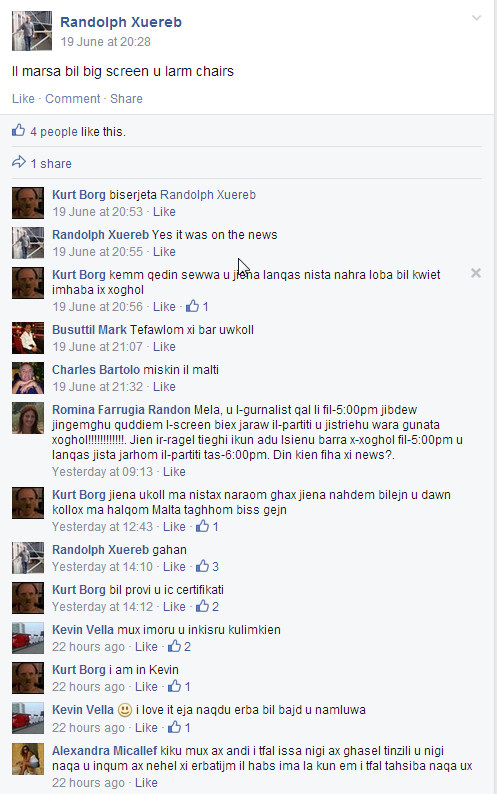The image size is (497, 794).
Task: Click thumbs-up count on 'i am in Kevin' comment
Action: pyautogui.click(x=180, y=686)
